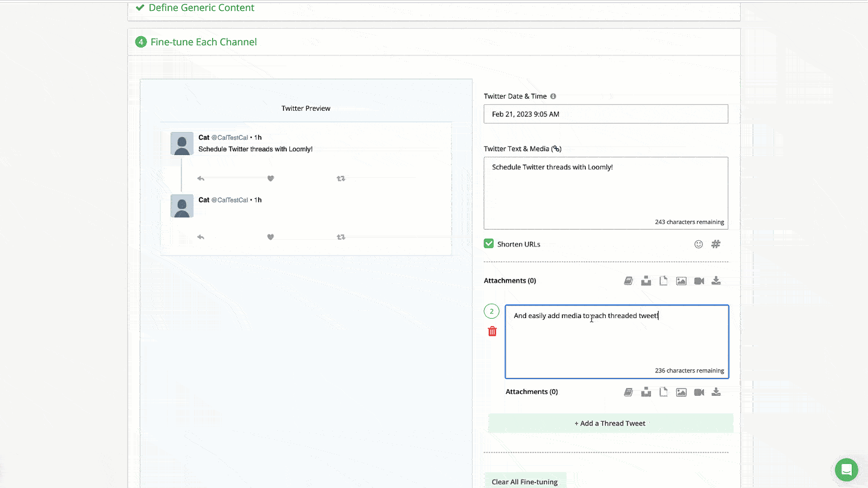
Task: Add a video to the first tweet's attachments
Action: click(x=699, y=281)
